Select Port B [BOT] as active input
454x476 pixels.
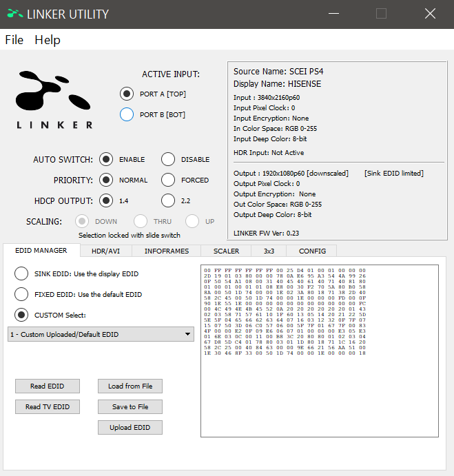127,115
